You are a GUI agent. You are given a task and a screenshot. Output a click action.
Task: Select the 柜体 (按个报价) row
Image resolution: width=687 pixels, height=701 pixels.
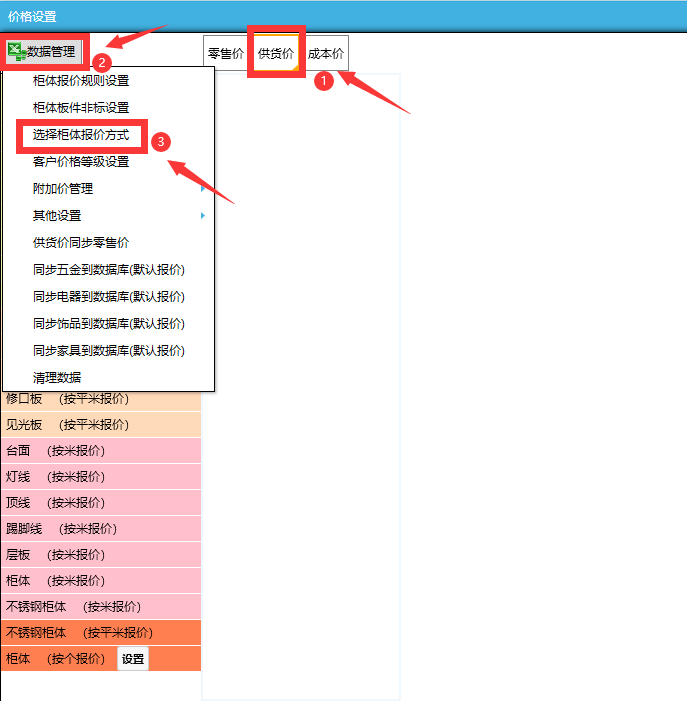point(101,658)
